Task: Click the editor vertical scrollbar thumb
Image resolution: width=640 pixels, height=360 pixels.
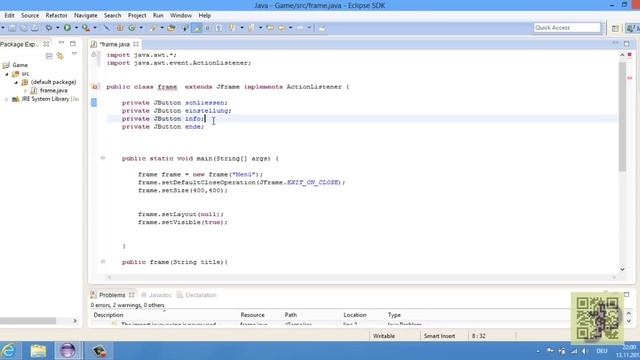Action: click(x=622, y=116)
